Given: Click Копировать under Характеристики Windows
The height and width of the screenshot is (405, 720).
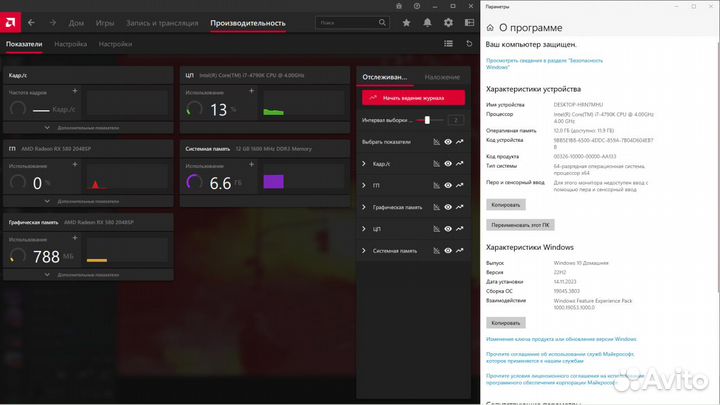Looking at the screenshot, I should tap(506, 323).
